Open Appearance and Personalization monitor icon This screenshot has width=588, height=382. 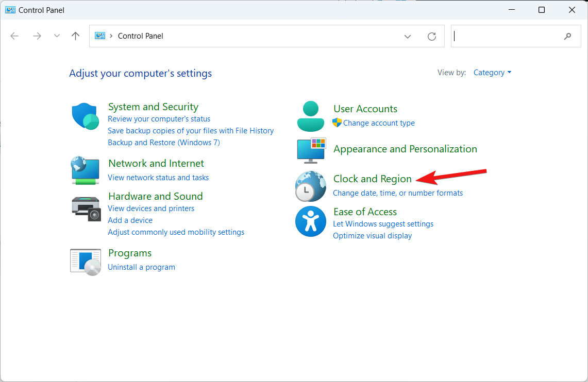pyautogui.click(x=311, y=150)
